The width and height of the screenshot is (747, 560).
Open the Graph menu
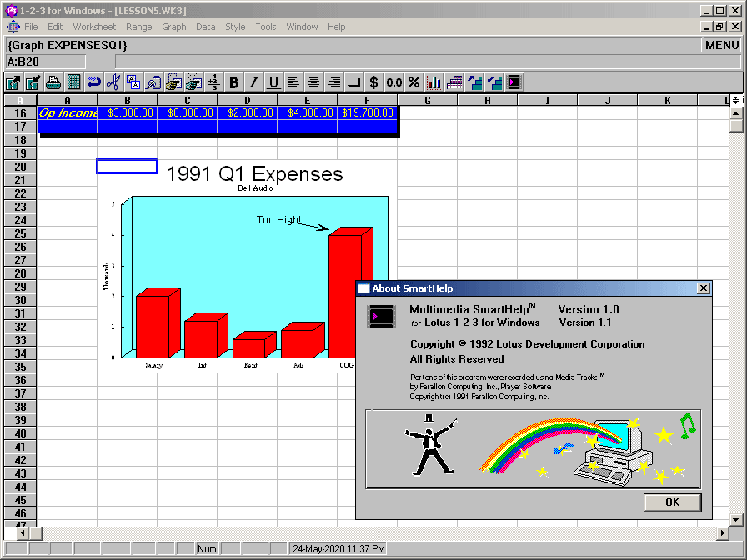coord(174,27)
